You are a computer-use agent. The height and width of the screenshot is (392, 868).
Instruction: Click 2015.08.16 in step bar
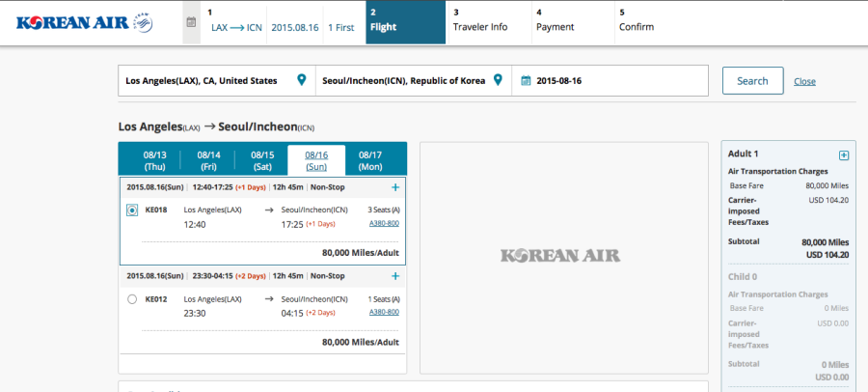point(294,27)
